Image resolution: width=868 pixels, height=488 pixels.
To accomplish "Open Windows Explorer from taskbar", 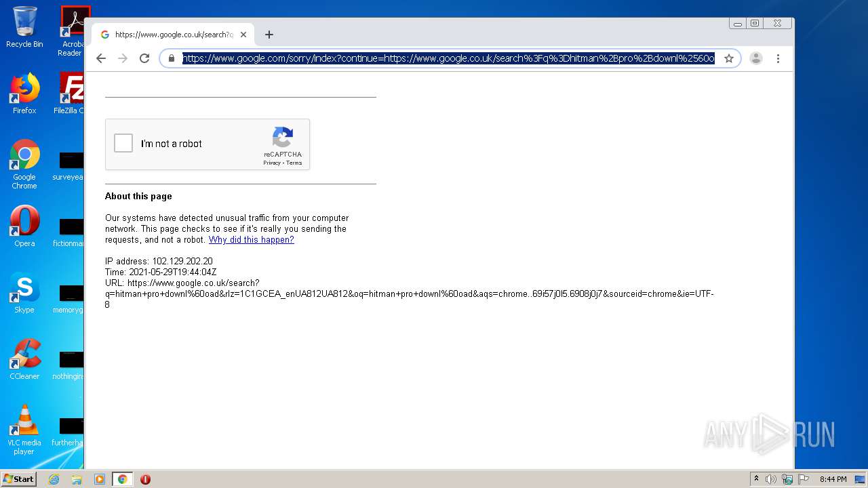I will pos(77,479).
